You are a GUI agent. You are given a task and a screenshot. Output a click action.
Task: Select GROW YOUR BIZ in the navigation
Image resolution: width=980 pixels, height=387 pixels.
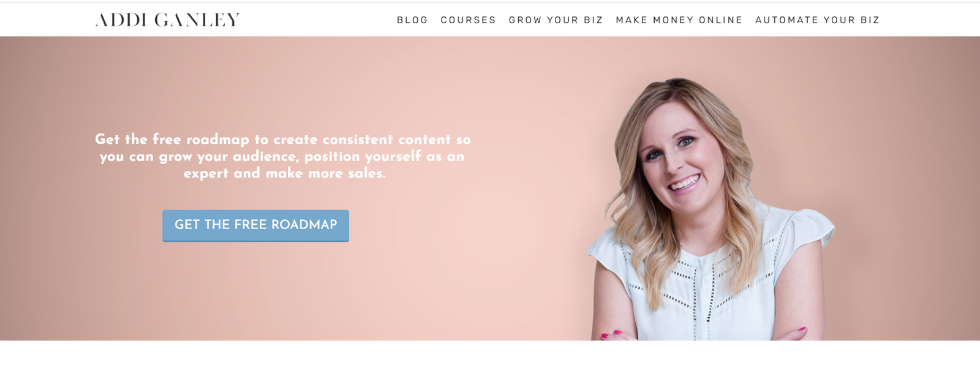(x=556, y=20)
